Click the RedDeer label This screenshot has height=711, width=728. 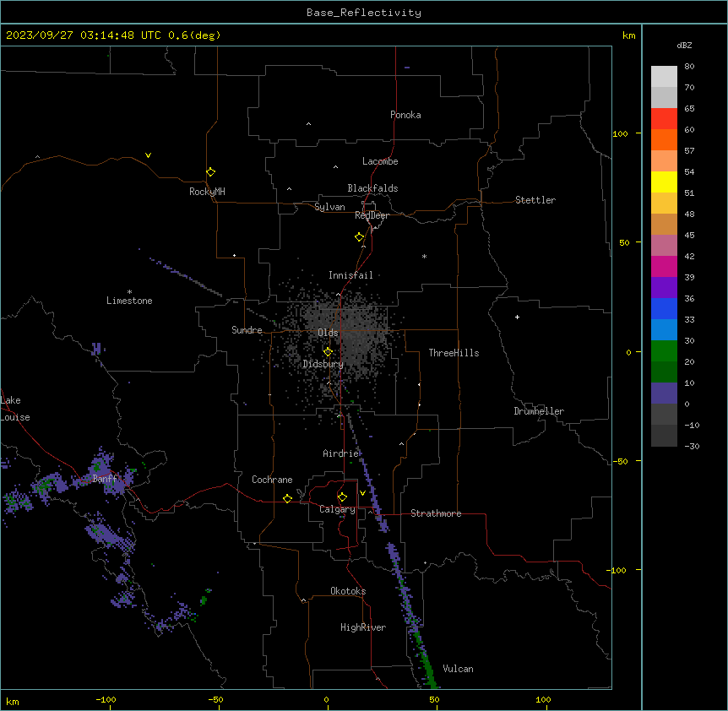click(x=372, y=215)
